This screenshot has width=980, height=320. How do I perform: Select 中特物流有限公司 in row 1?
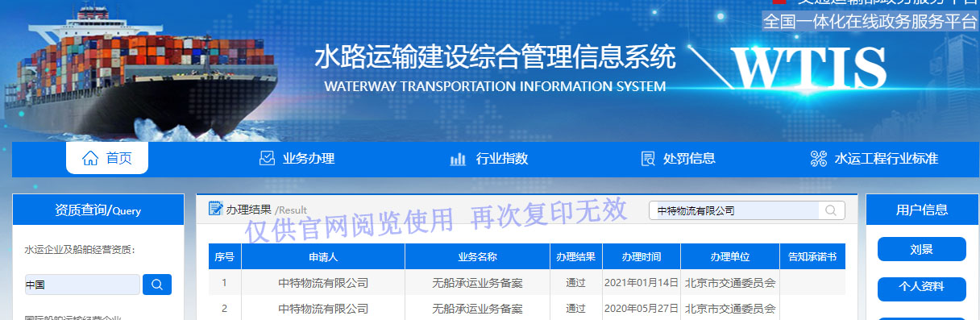[x=323, y=283]
